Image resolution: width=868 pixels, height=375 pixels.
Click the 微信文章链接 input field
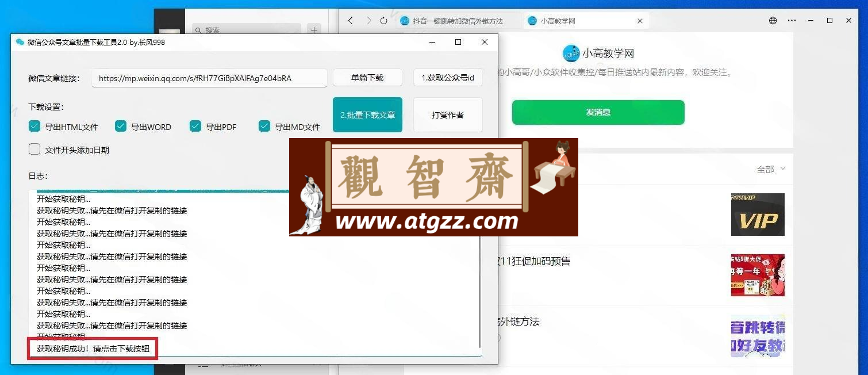tap(209, 78)
